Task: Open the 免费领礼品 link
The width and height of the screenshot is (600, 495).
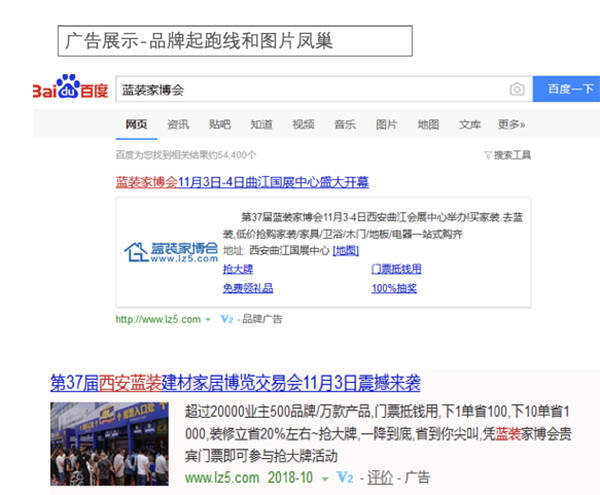Action: pyautogui.click(x=248, y=288)
